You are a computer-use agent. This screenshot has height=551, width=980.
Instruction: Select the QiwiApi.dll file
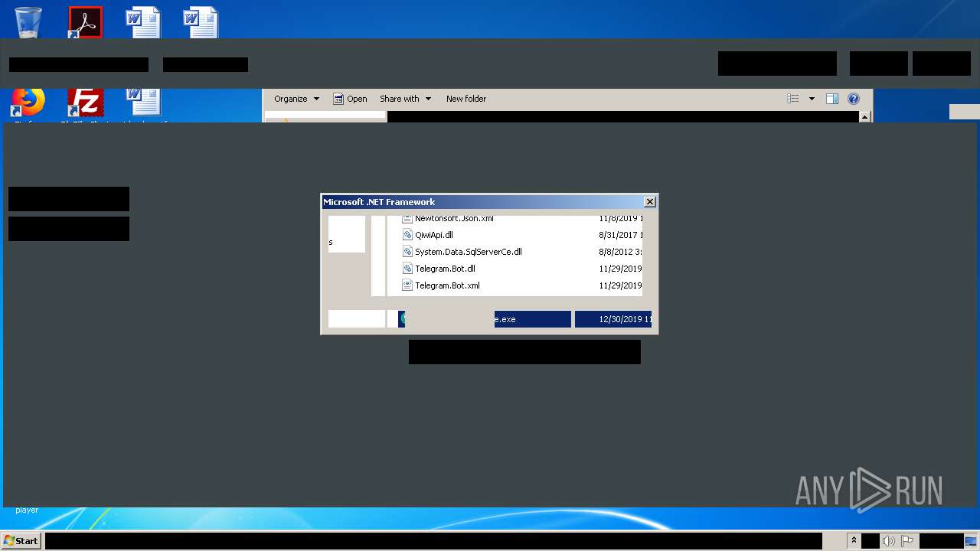[434, 235]
